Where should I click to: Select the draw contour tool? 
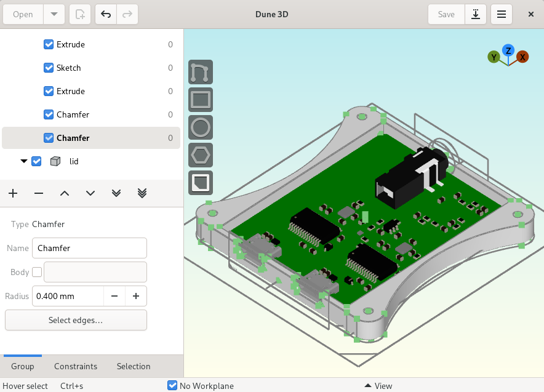tap(201, 72)
